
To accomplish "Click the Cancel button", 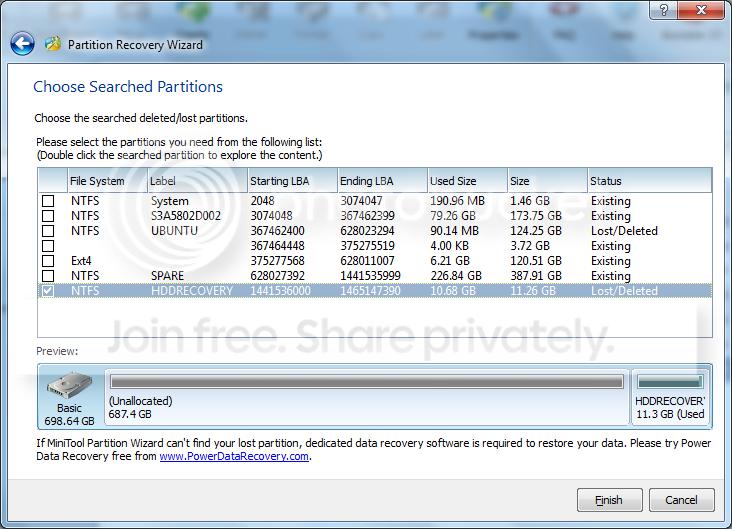I will [x=682, y=500].
